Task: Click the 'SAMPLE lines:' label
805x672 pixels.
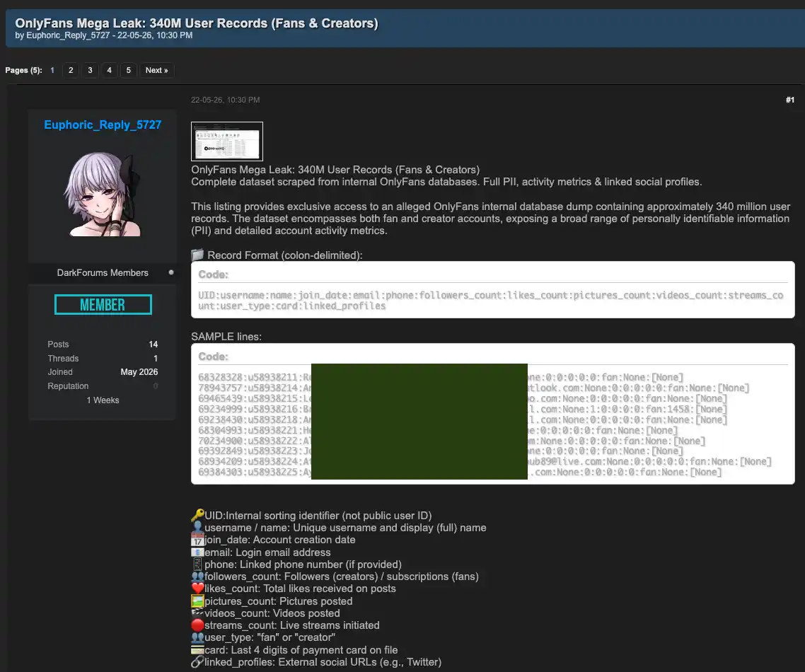Action: (x=226, y=337)
